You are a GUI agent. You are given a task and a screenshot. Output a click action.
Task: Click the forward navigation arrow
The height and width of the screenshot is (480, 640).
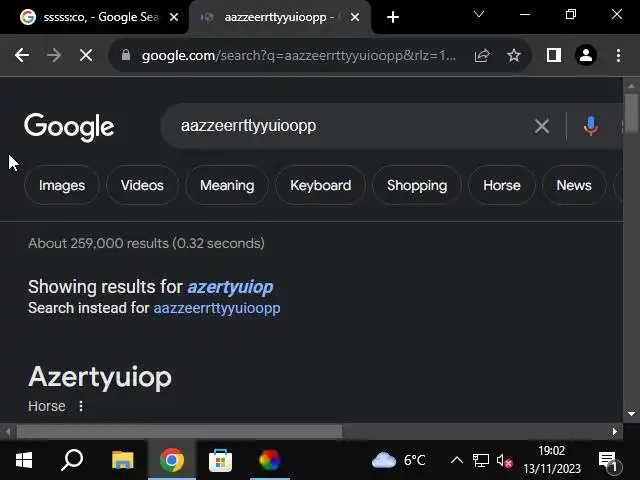pos(54,55)
